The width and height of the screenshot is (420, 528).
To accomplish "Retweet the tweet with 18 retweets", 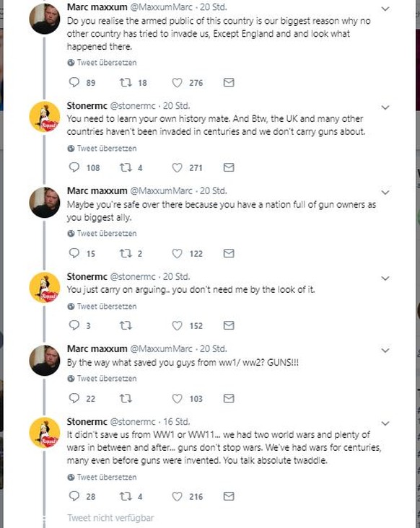I will pyautogui.click(x=126, y=82).
